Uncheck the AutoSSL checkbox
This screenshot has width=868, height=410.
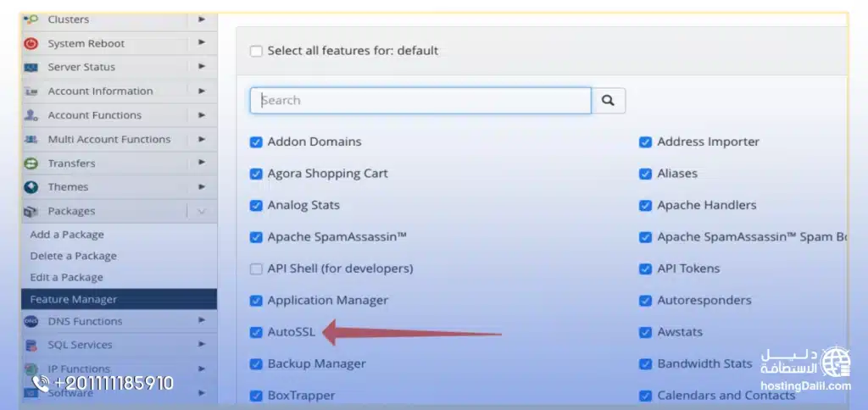(256, 332)
